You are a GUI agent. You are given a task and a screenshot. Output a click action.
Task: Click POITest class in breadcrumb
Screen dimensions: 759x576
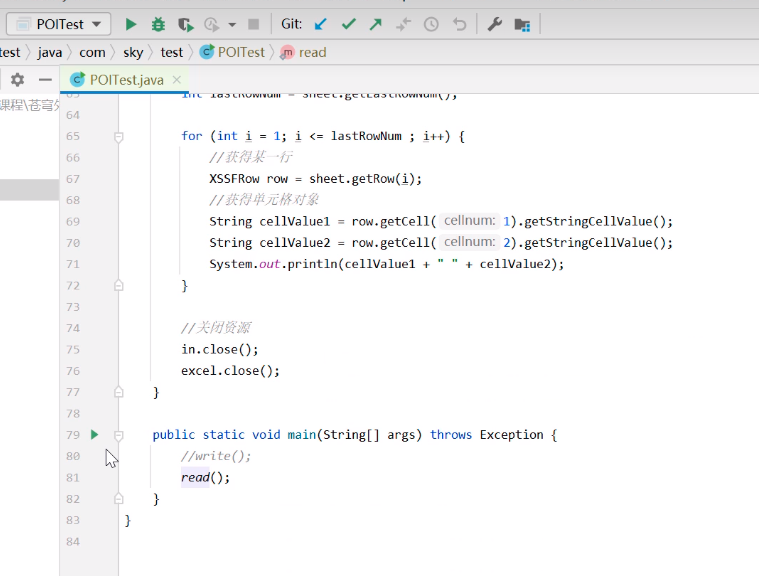233,52
